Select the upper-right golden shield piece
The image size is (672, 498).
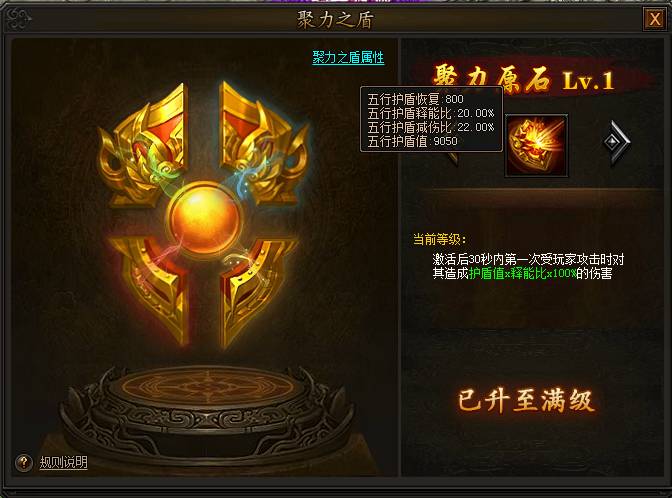(264, 142)
